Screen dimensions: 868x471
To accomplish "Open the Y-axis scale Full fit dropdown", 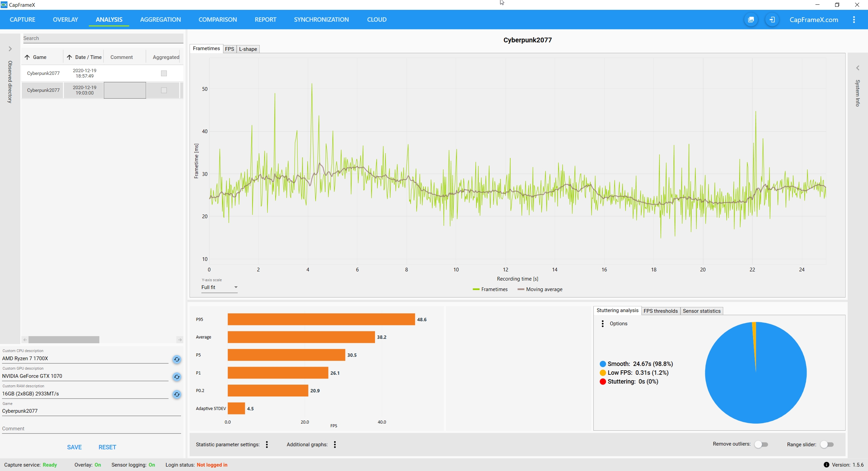I will pyautogui.click(x=219, y=287).
